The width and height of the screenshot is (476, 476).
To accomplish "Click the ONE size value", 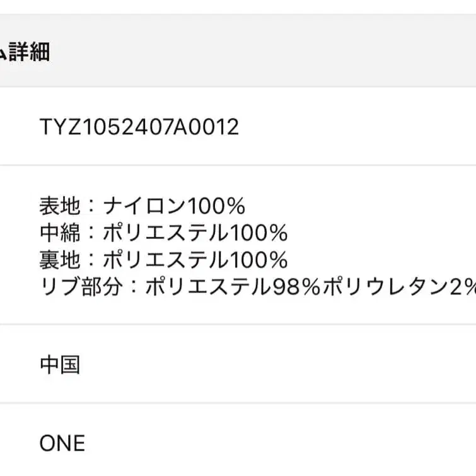I will [x=62, y=443].
